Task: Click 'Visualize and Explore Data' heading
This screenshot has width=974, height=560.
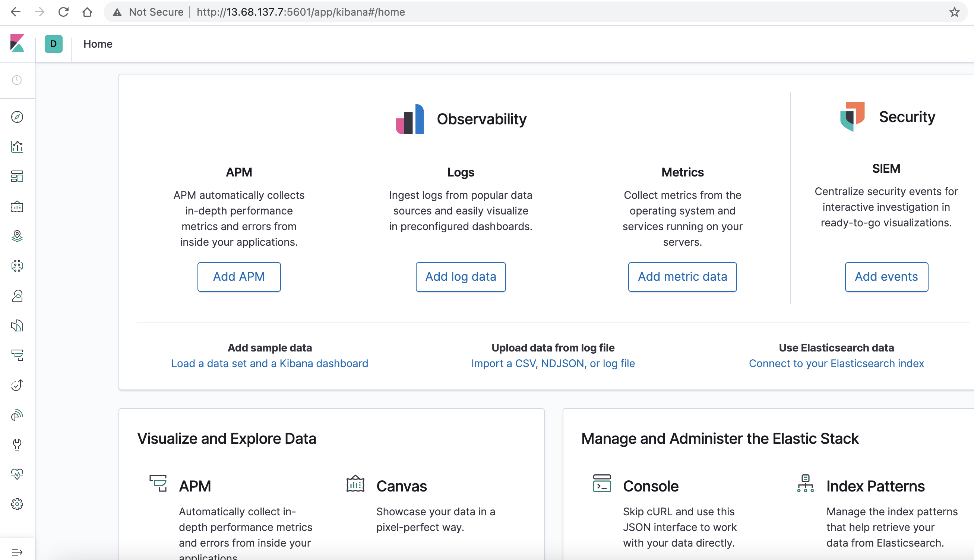Action: point(227,439)
